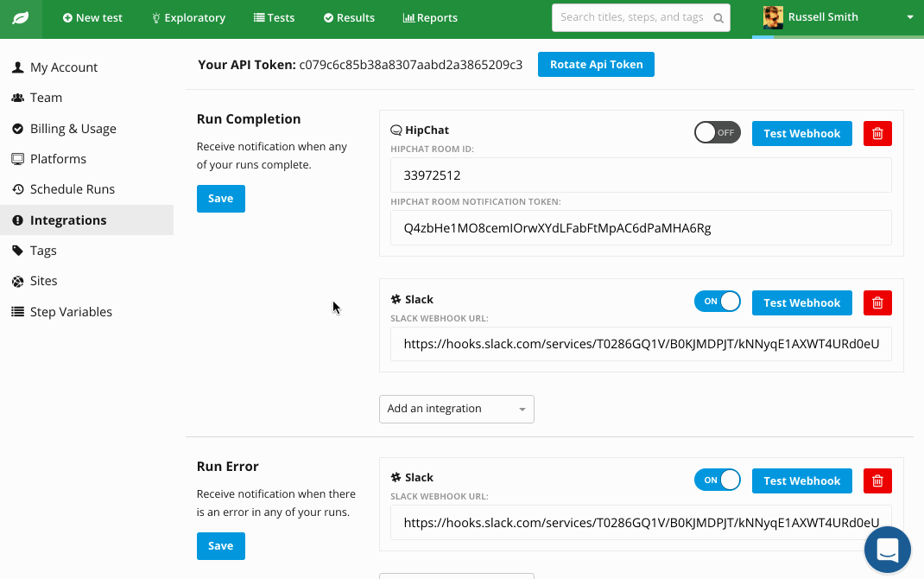Click the Platforms monitor icon
The width and height of the screenshot is (924, 579).
click(17, 159)
